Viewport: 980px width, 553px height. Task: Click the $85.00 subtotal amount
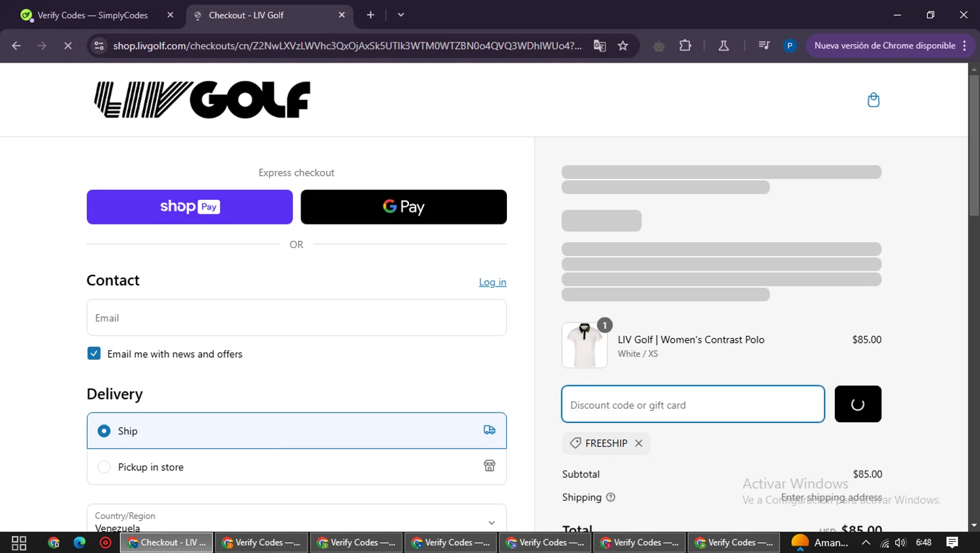[x=867, y=474]
